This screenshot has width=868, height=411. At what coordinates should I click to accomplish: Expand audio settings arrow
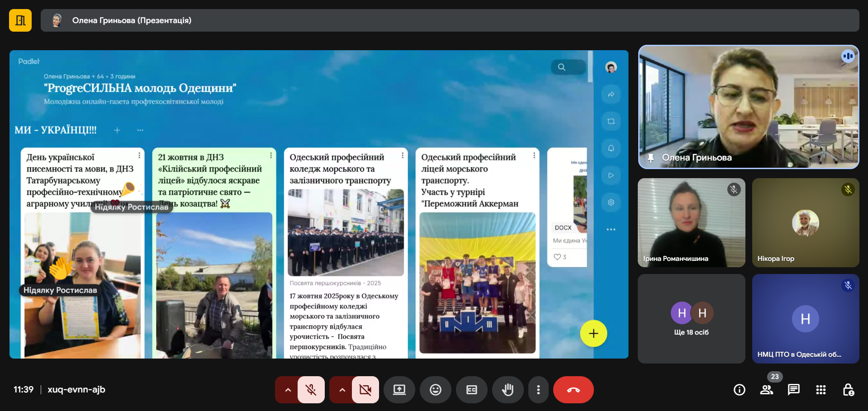(288, 389)
